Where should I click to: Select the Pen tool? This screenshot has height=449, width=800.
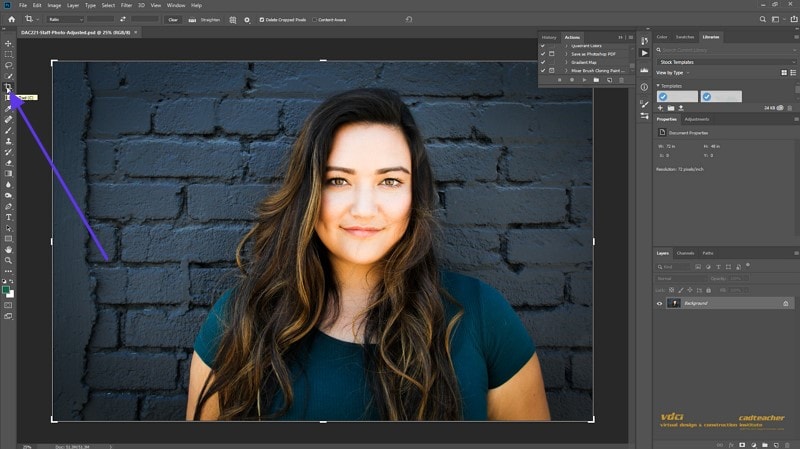click(x=8, y=207)
